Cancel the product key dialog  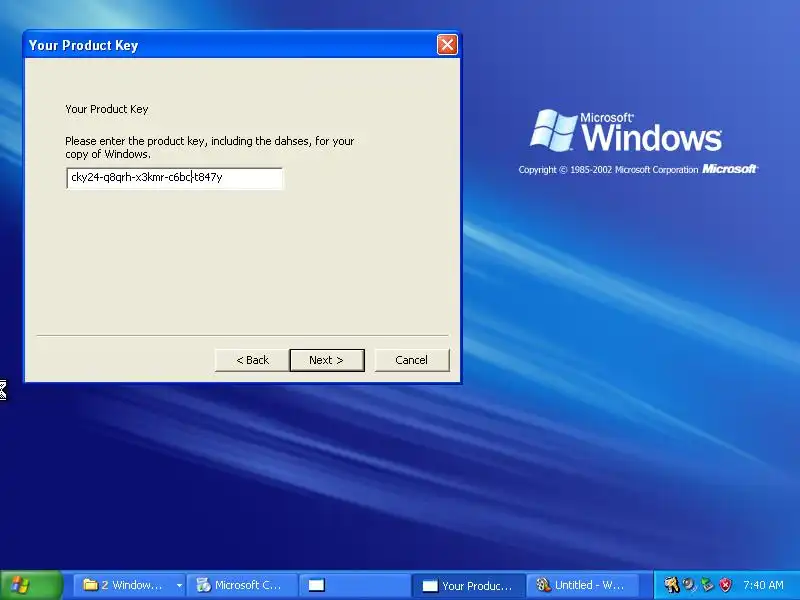point(412,360)
